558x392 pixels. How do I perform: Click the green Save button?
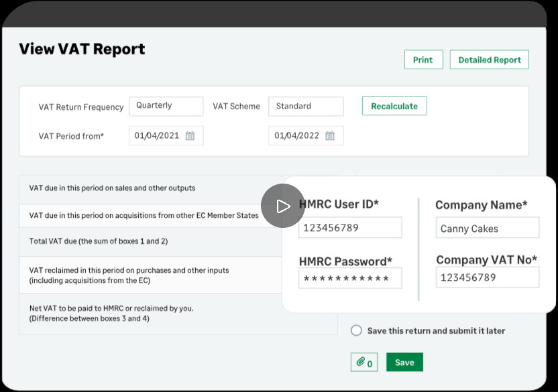(x=404, y=363)
